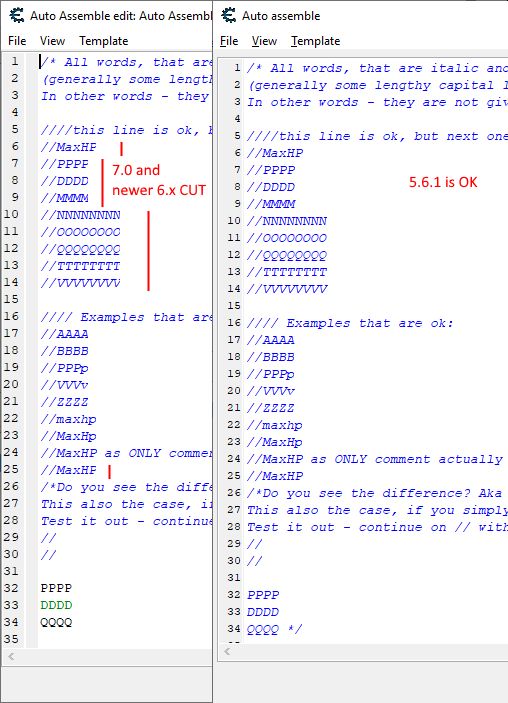Click //TTTTTTTT line in right editor
508x703 pixels.
click(287, 273)
